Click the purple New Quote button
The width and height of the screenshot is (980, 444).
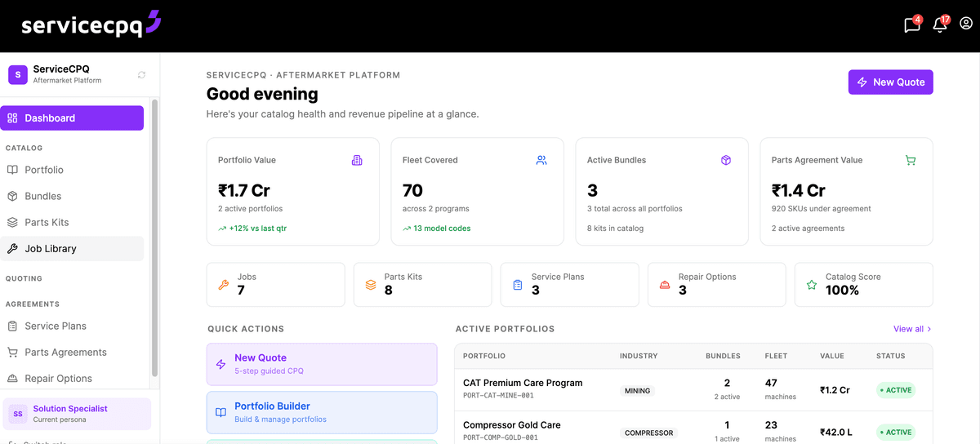(890, 82)
